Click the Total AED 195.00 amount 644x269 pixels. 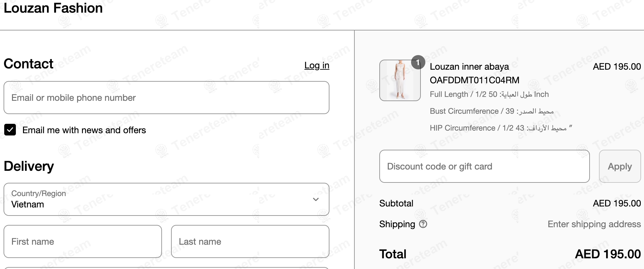(608, 254)
